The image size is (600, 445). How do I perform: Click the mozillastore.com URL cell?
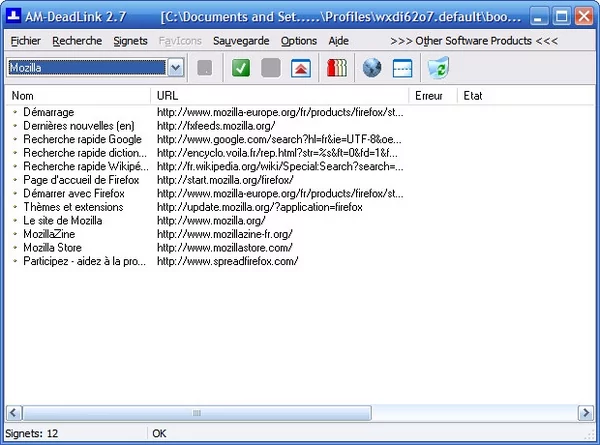click(225, 248)
